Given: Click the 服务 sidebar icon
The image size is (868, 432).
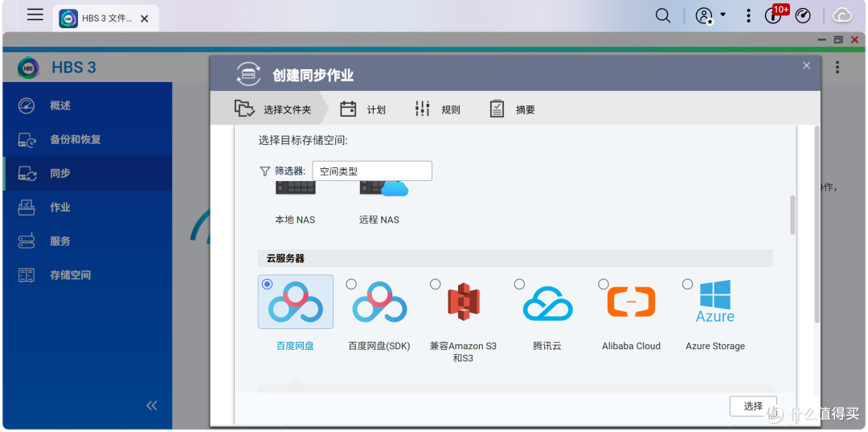Looking at the screenshot, I should pyautogui.click(x=27, y=241).
